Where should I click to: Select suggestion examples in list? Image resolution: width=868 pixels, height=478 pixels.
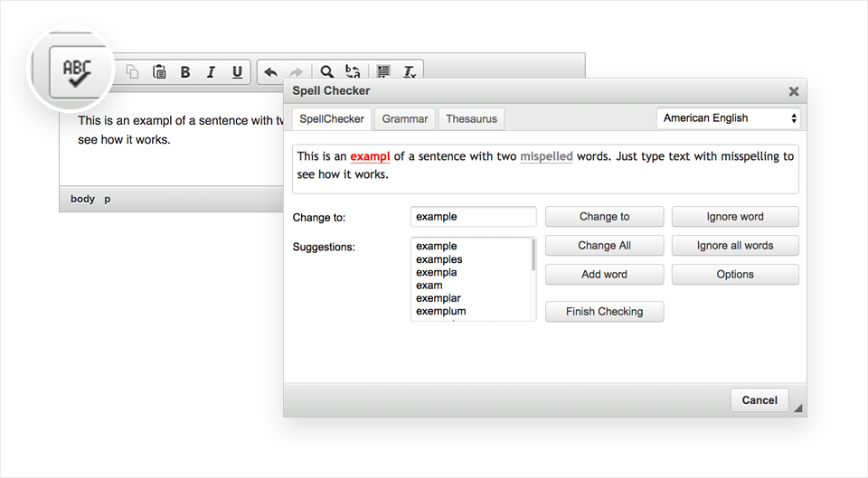coord(439,259)
